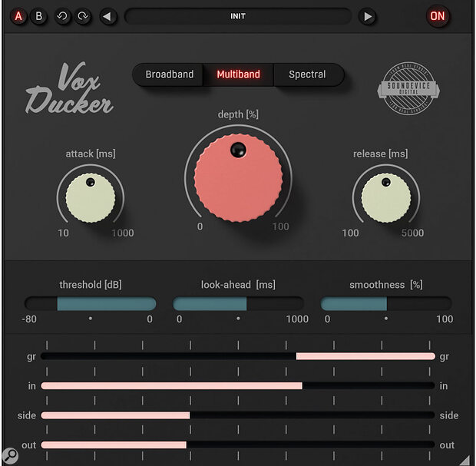Click the threshold slider bar
The width and height of the screenshot is (476, 466).
click(x=91, y=303)
